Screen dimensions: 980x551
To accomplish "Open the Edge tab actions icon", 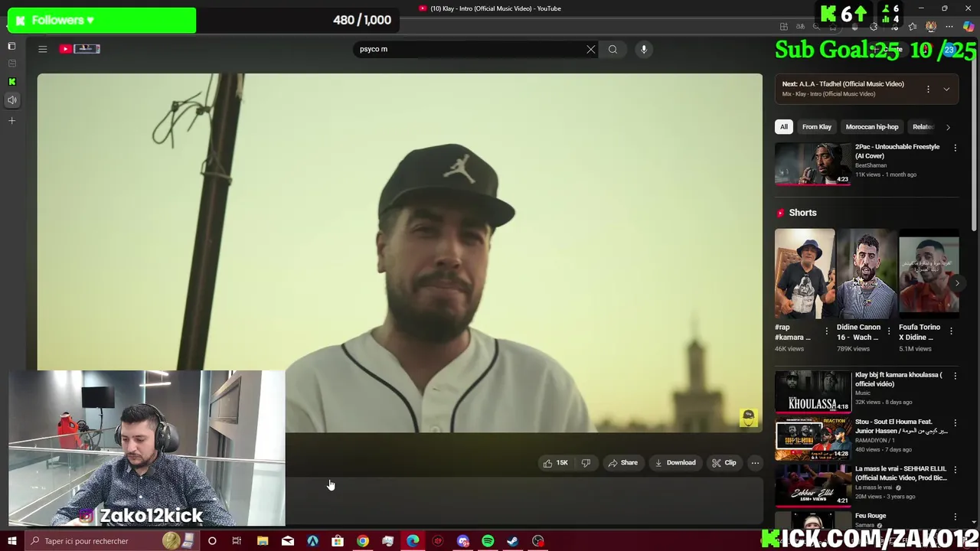I will pos(11,46).
